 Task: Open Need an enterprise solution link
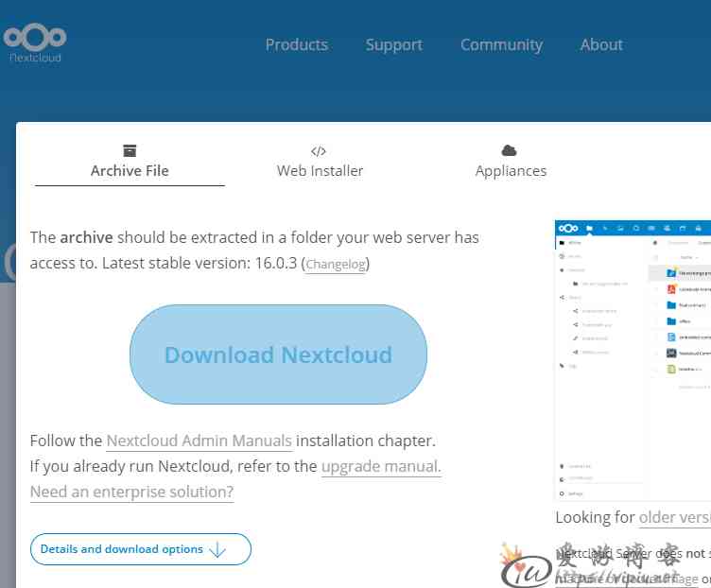click(132, 492)
